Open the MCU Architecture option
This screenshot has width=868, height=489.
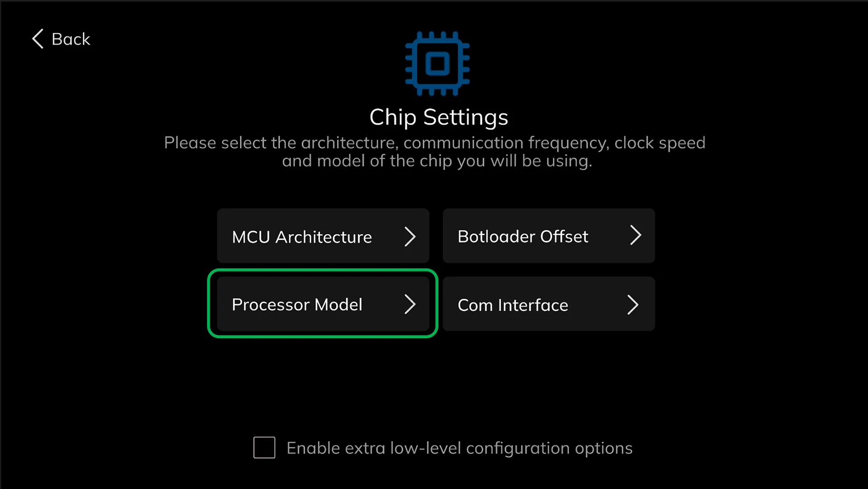coord(323,236)
